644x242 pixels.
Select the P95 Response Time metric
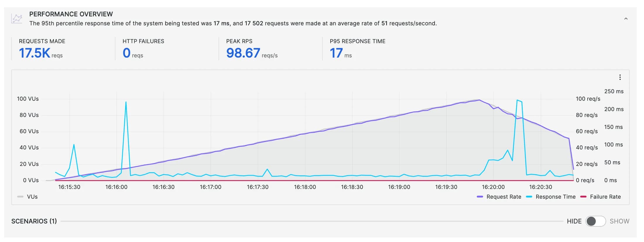click(336, 53)
